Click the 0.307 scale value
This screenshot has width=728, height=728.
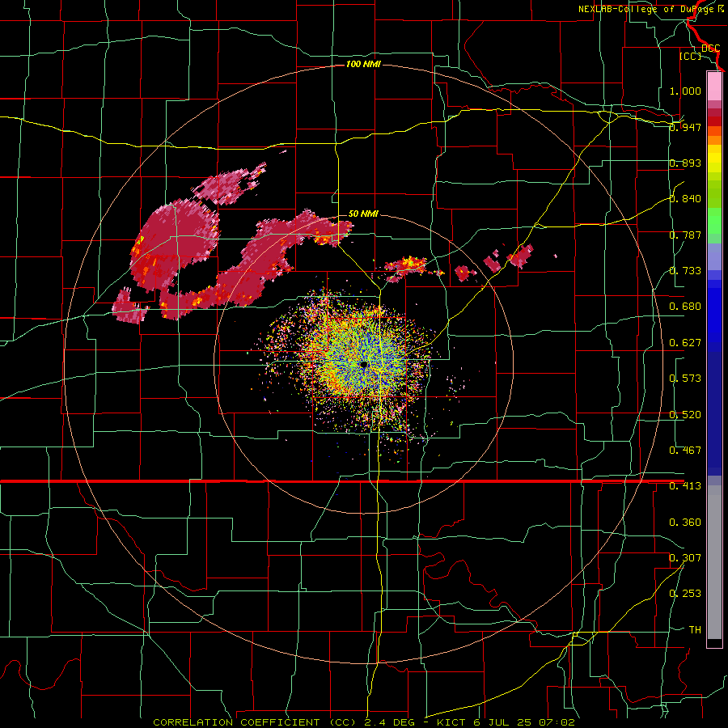pos(685,558)
